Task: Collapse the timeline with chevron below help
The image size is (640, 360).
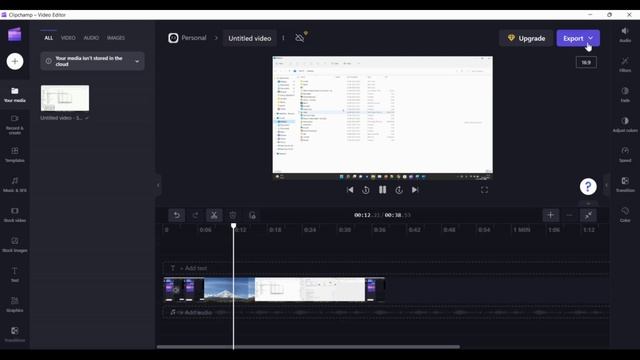Action: coord(588,203)
